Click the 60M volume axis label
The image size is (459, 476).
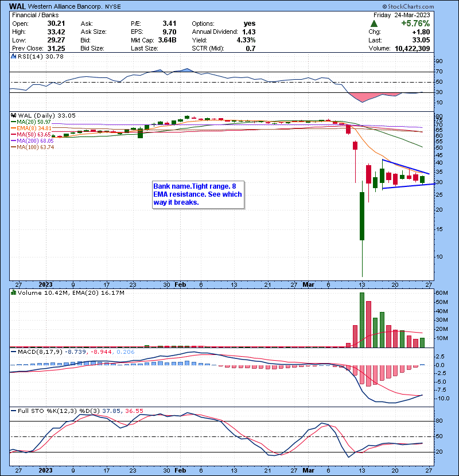point(442,293)
